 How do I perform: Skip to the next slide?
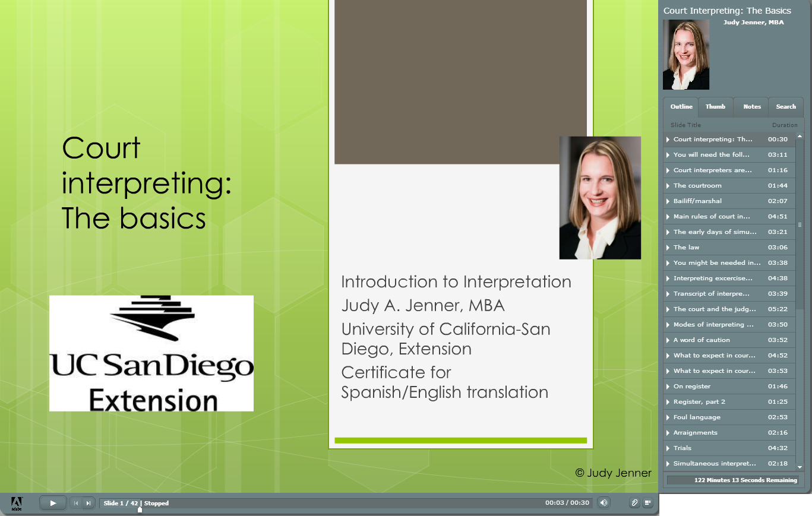click(x=89, y=503)
